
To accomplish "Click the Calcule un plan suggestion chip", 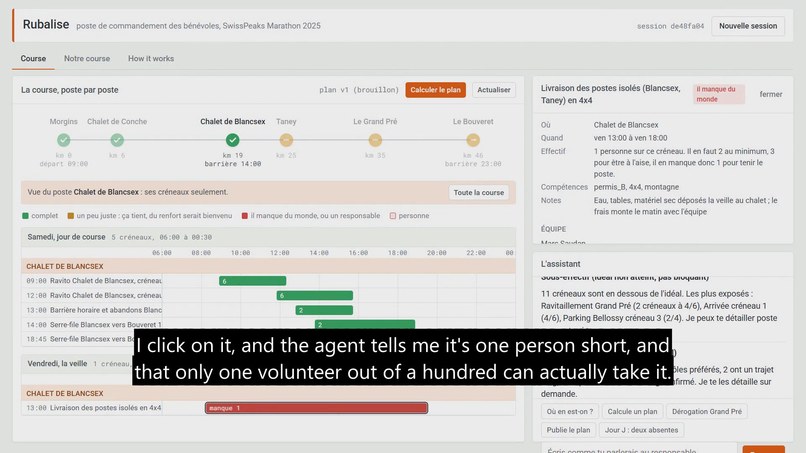I will [x=632, y=411].
